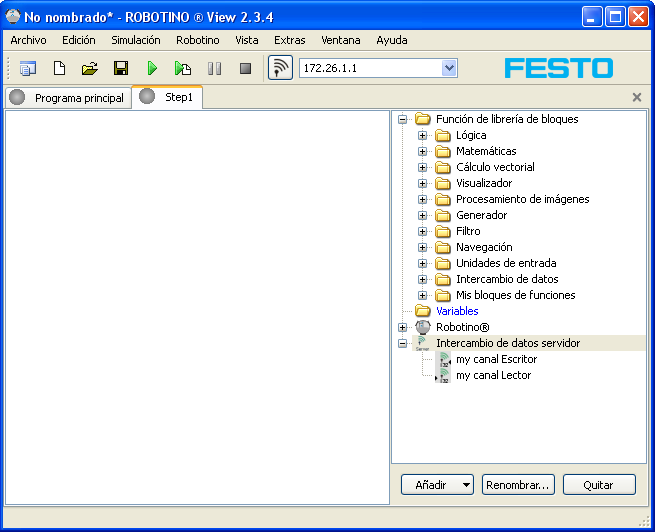This screenshot has height=532, width=655.
Task: Click the Robotino app icon in title bar
Action: 13,17
